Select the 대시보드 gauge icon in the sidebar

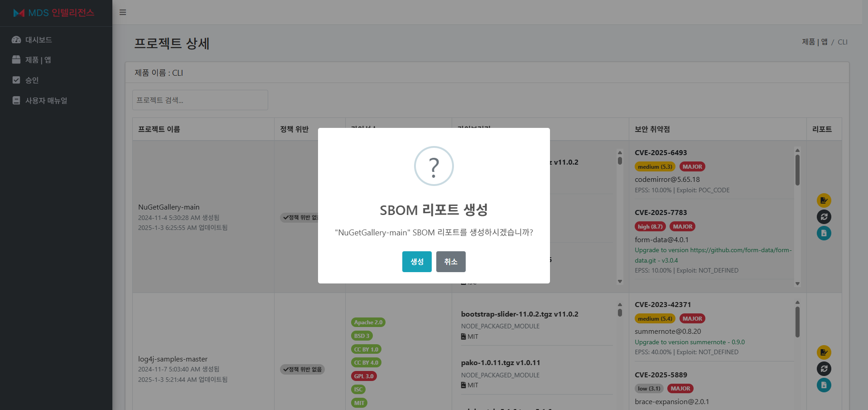point(16,39)
